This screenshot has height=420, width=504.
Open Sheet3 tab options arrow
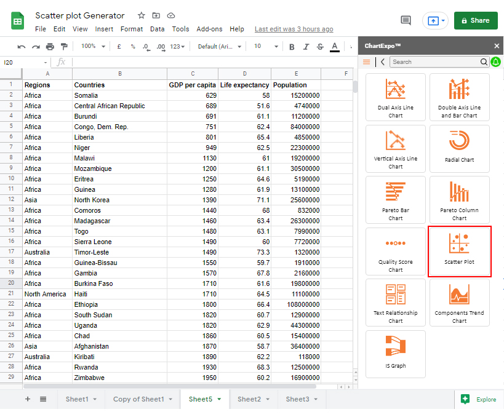tap(316, 399)
